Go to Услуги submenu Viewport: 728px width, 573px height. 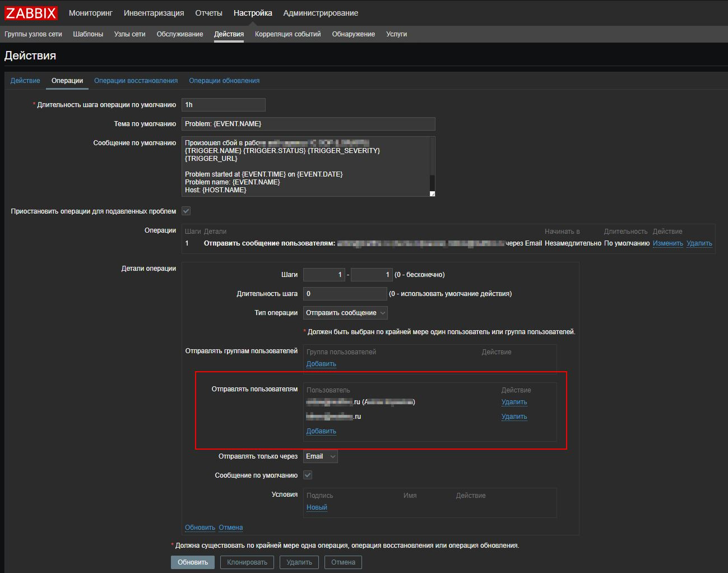(396, 34)
